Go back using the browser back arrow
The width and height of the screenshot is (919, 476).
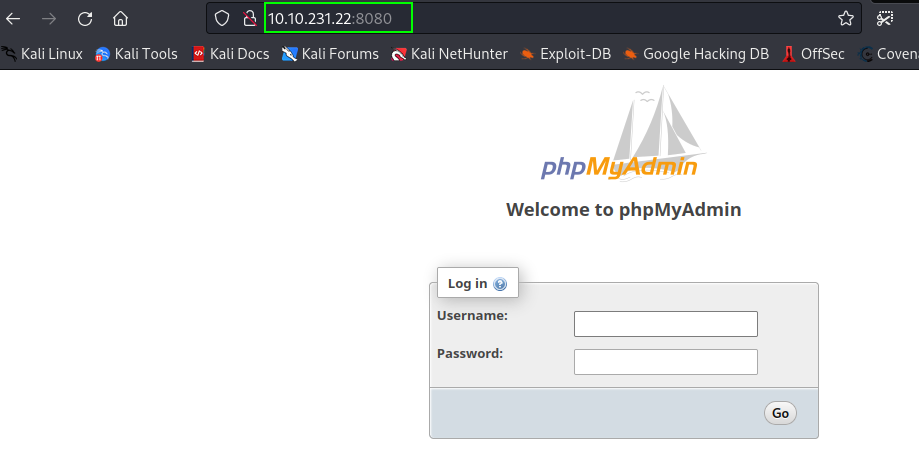(13, 19)
